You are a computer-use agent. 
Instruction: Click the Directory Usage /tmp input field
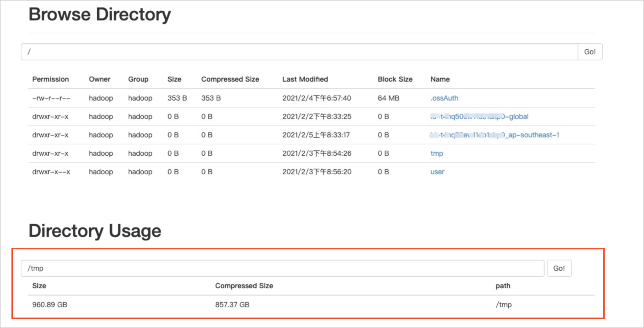pos(282,268)
